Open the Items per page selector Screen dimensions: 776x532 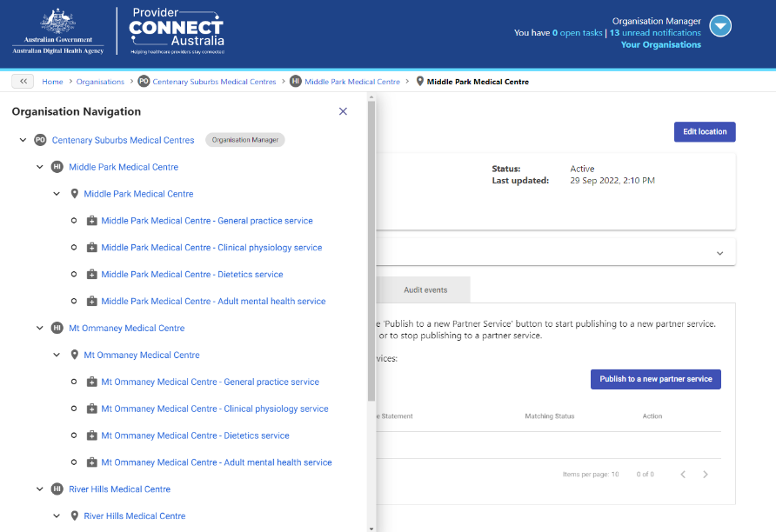click(x=615, y=474)
